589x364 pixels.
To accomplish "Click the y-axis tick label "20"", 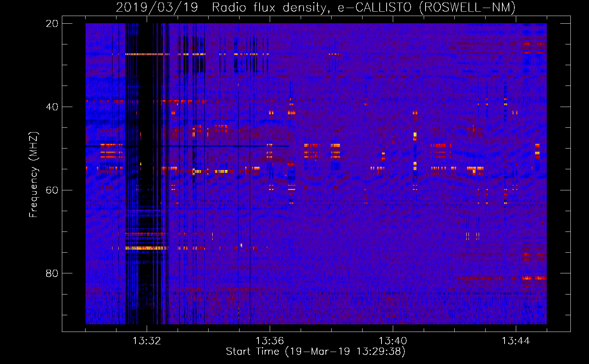I will 52,24.
